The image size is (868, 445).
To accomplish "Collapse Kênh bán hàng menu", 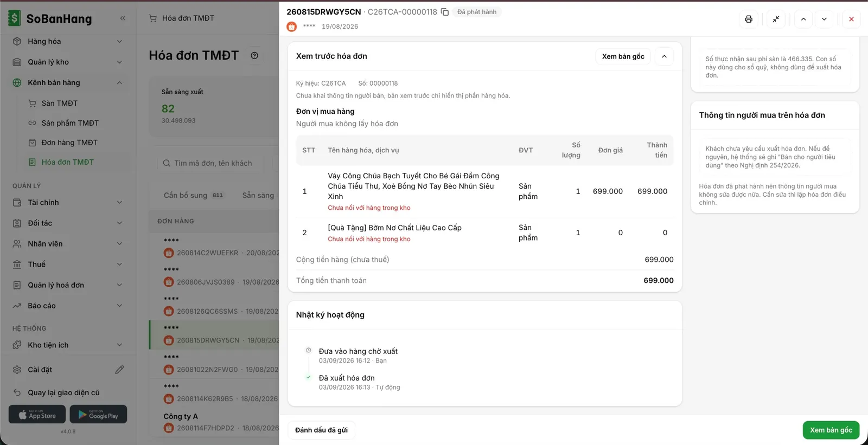I will coord(119,83).
